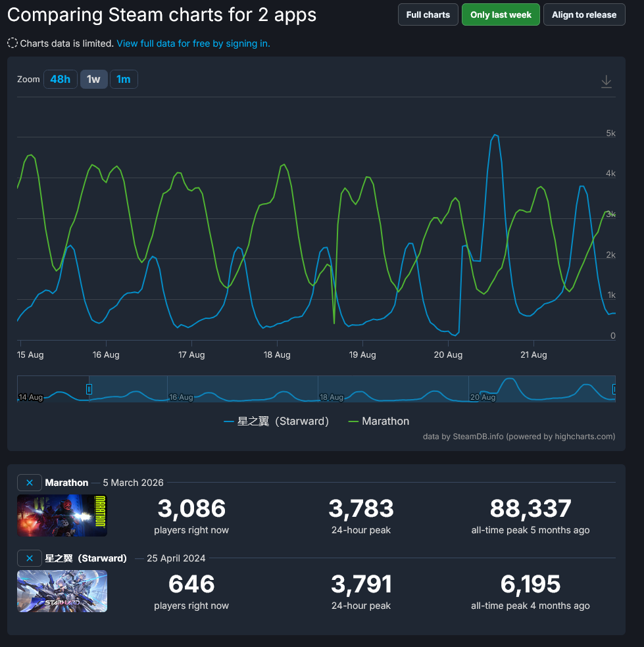644x647 pixels.
Task: Click Align to release button
Action: pyautogui.click(x=584, y=15)
